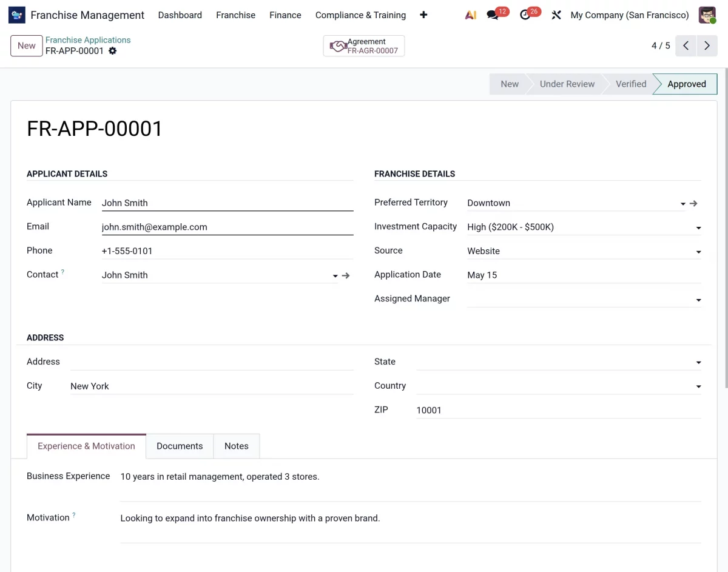Expand the Preferred Territory dropdown
This screenshot has height=572, width=728.
click(x=683, y=204)
